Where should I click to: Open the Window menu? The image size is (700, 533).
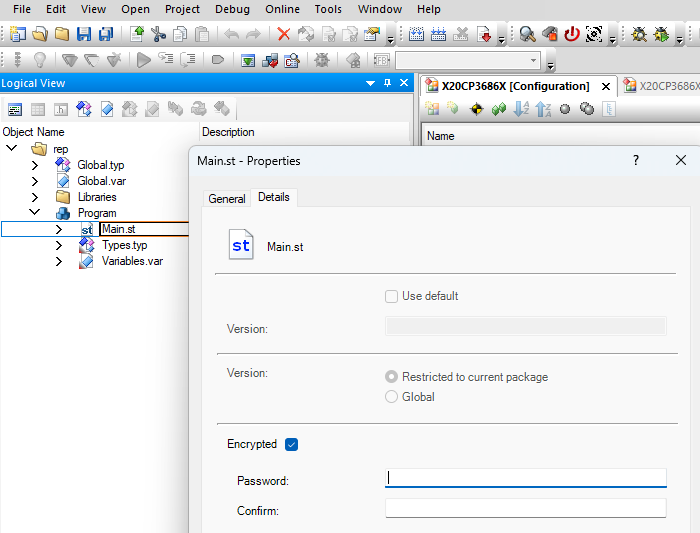pos(379,9)
